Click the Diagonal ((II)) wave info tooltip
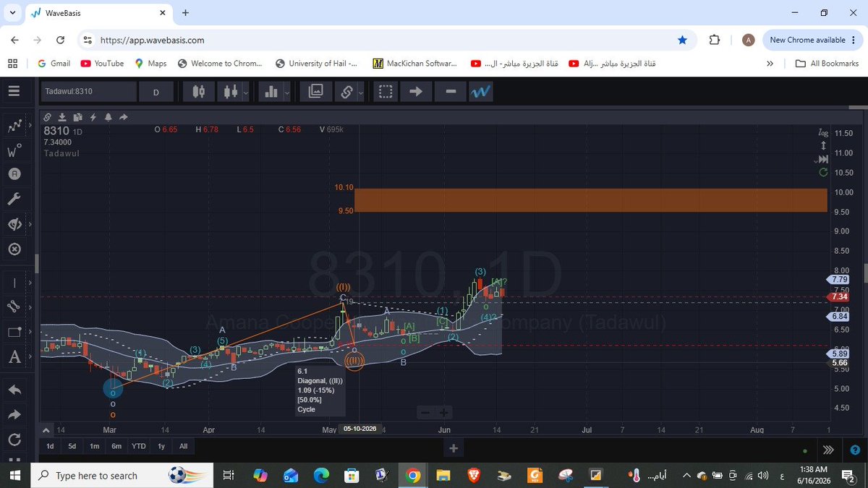868x488 pixels. (x=320, y=390)
